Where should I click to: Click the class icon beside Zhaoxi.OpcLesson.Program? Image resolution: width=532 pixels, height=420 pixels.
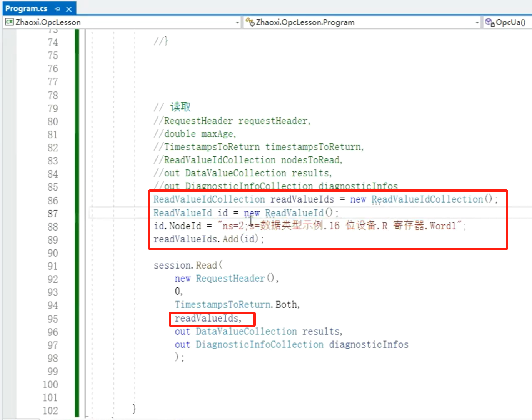(250, 22)
